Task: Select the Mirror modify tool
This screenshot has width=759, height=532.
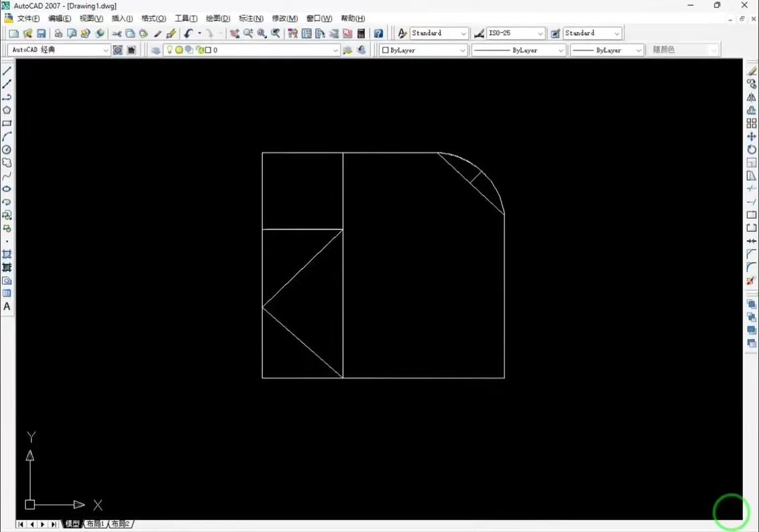Action: 752,97
